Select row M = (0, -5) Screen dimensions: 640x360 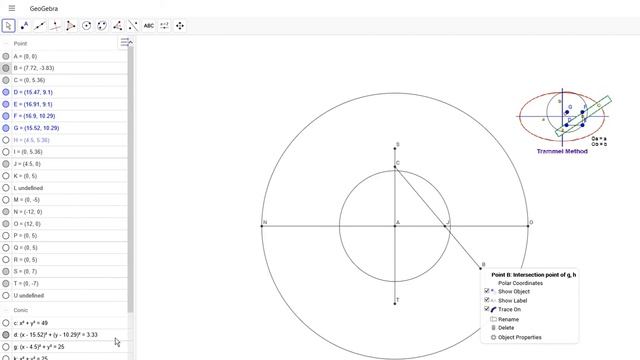64,200
